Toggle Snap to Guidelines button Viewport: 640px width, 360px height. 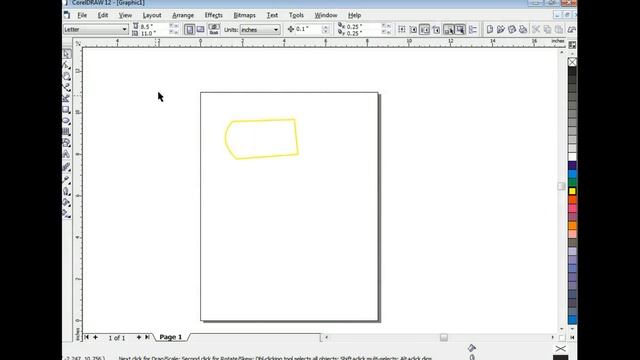pos(413,29)
